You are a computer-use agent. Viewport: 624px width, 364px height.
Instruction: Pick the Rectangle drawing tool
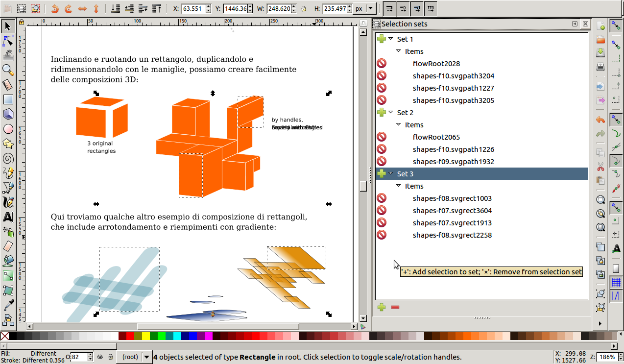point(8,99)
